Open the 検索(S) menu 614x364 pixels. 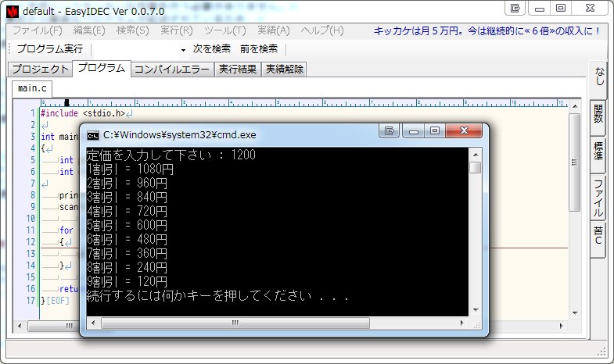[x=133, y=30]
